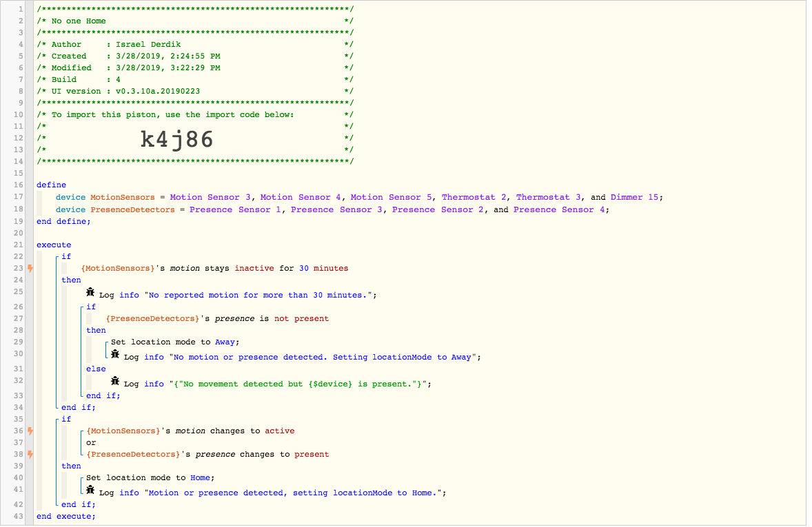
Task: Select 'Set location mode to Away' action
Action: 175,342
